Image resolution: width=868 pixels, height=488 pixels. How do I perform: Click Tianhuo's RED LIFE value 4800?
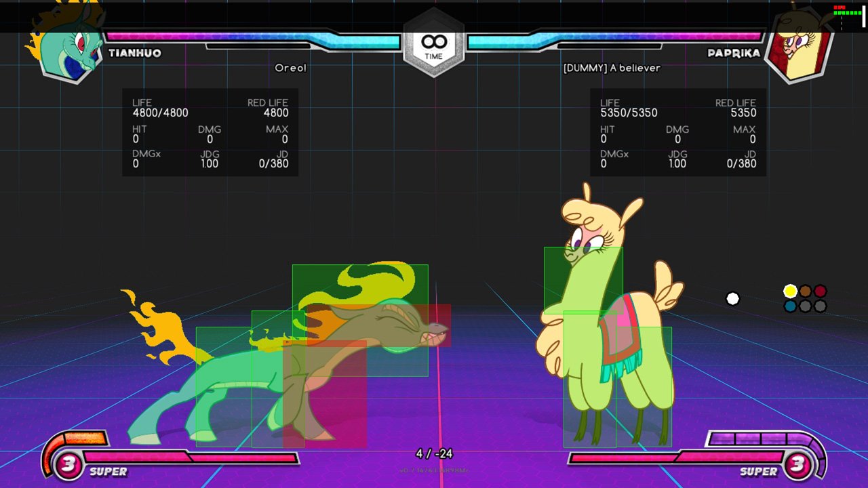click(x=276, y=113)
